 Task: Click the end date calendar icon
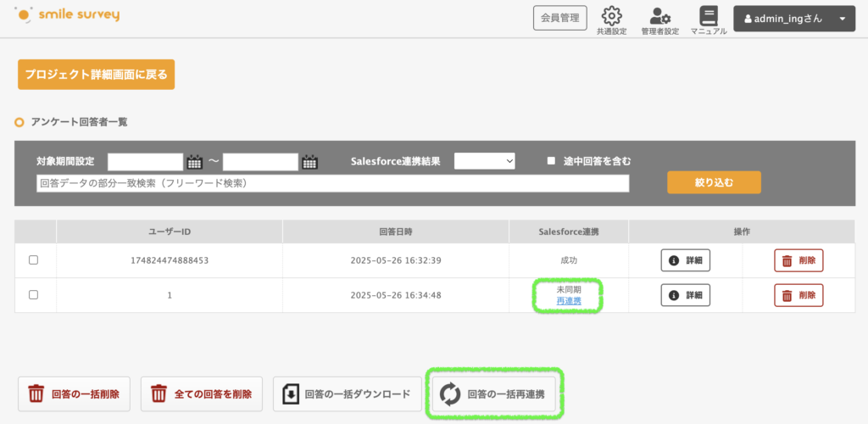click(309, 161)
